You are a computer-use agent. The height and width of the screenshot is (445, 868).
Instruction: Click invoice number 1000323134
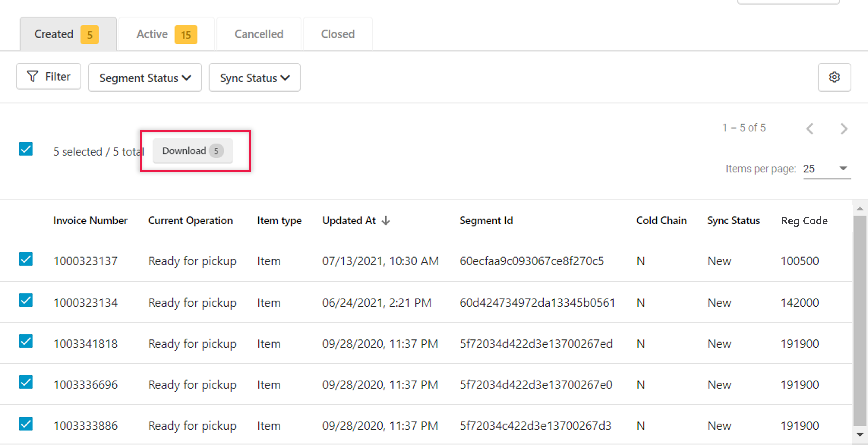(86, 303)
